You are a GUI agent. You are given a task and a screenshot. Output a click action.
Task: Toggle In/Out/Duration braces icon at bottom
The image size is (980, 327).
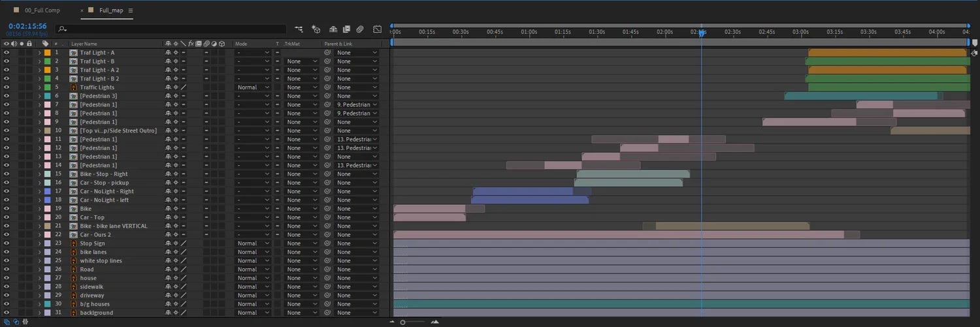[x=25, y=322]
